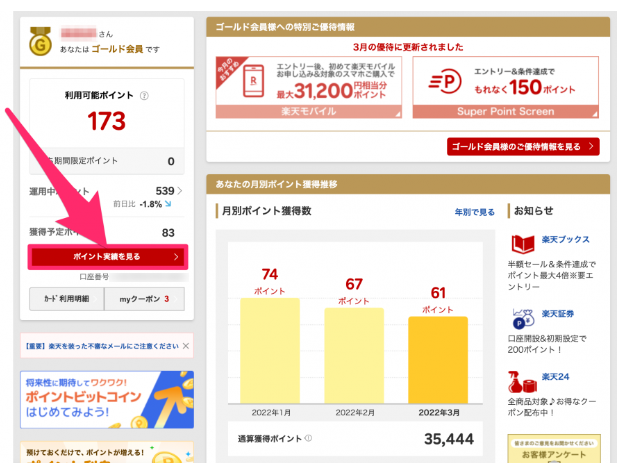This screenshot has height=463, width=626.
Task: Click 期間限定ポイント 0 value
Action: (171, 161)
